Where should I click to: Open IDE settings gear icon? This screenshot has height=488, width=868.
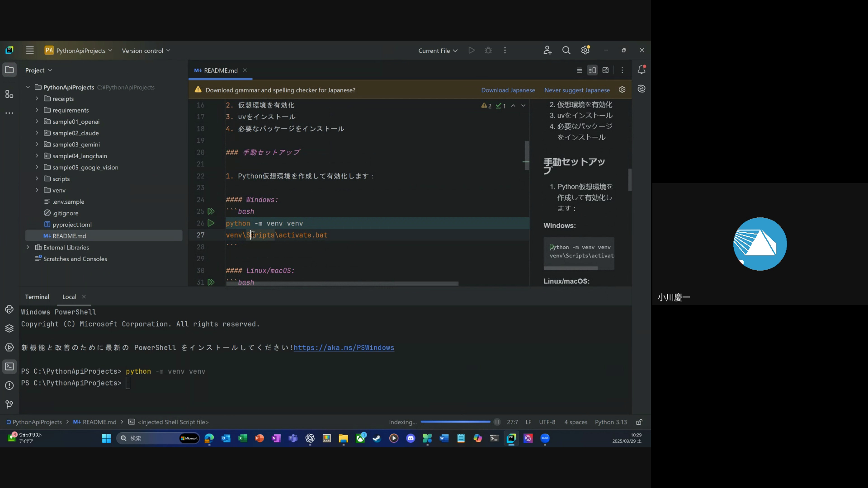pos(585,50)
